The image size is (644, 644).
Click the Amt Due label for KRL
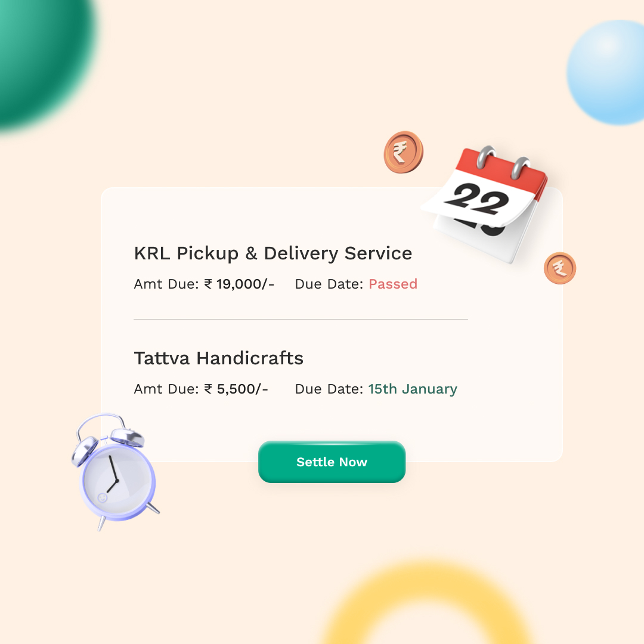click(x=166, y=284)
